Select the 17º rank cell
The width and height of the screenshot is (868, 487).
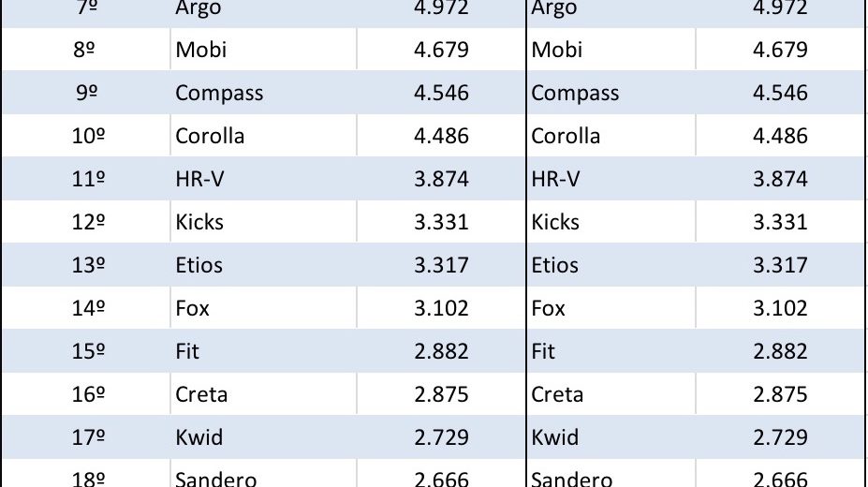[88, 437]
